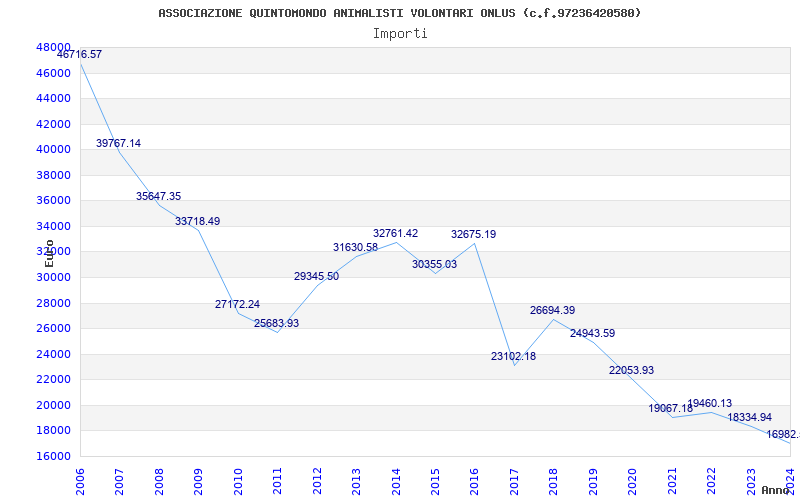Click the x-axis year 2021
The width and height of the screenshot is (800, 500).
click(x=672, y=482)
